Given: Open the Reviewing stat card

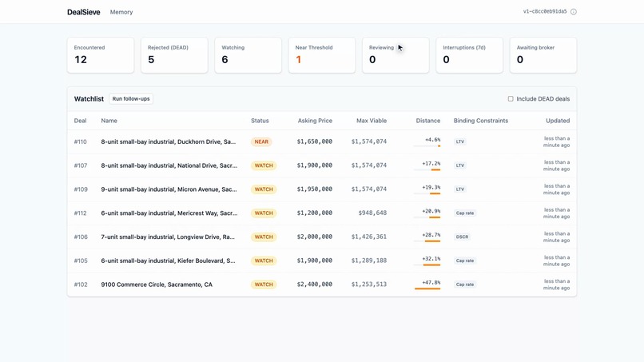Looking at the screenshot, I should 396,55.
